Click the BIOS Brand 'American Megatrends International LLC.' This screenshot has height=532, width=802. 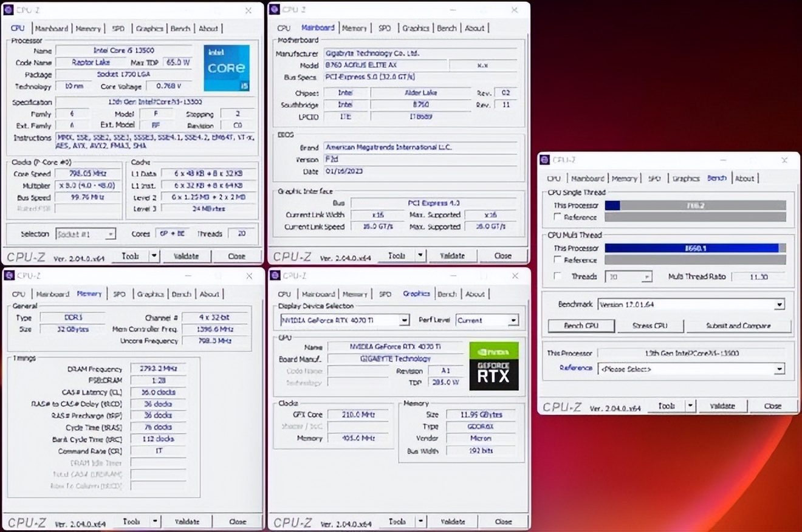click(420, 147)
